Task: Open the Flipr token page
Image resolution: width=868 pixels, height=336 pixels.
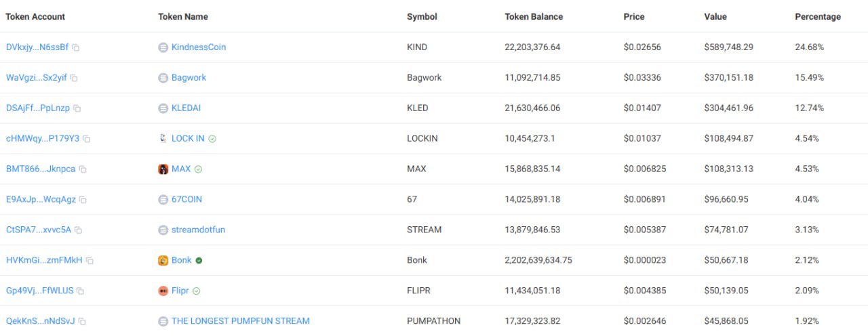Action: coord(180,291)
